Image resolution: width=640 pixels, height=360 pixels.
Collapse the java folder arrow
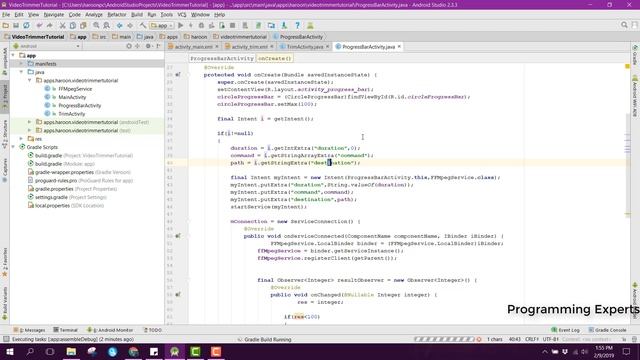22,72
